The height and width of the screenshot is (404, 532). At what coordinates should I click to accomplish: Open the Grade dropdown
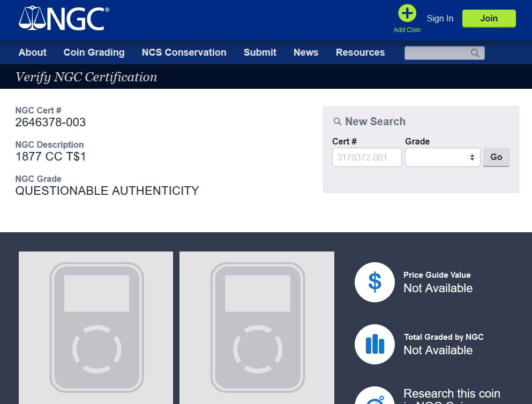pyautogui.click(x=443, y=157)
